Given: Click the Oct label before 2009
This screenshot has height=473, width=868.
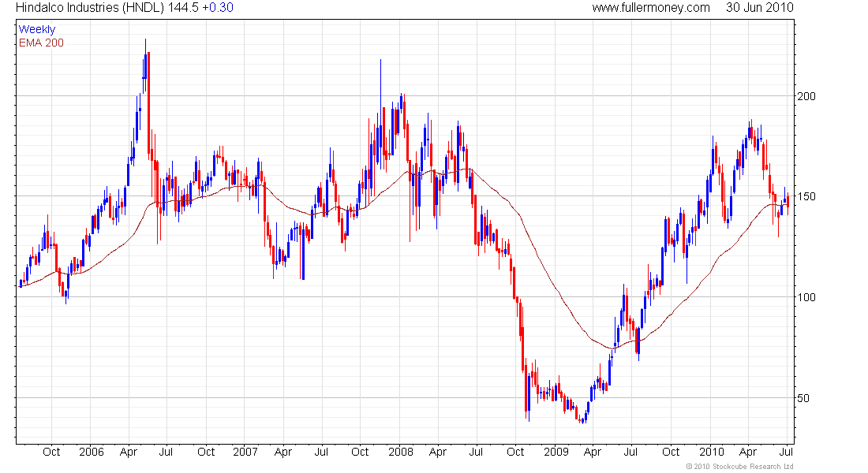Looking at the screenshot, I should [x=515, y=452].
